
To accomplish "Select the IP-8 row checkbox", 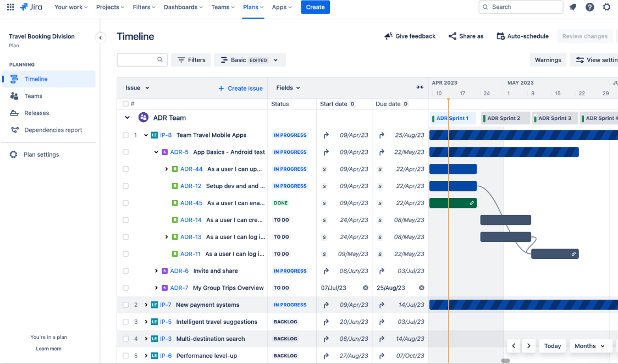I will pos(125,135).
